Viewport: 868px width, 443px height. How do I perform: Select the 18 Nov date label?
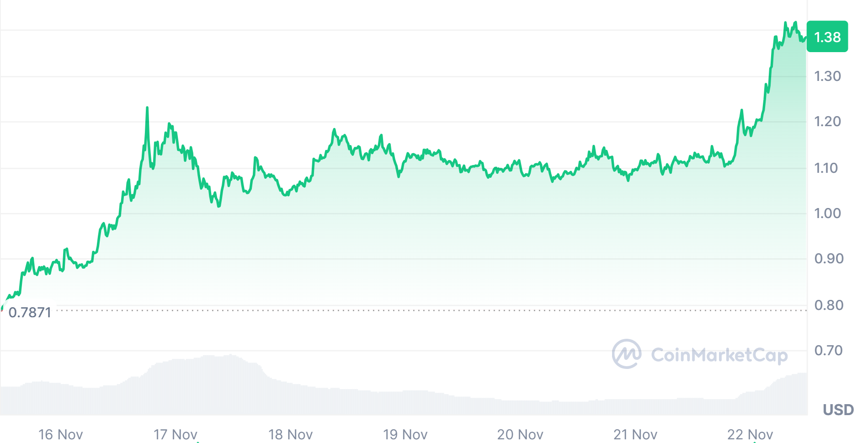tap(290, 434)
